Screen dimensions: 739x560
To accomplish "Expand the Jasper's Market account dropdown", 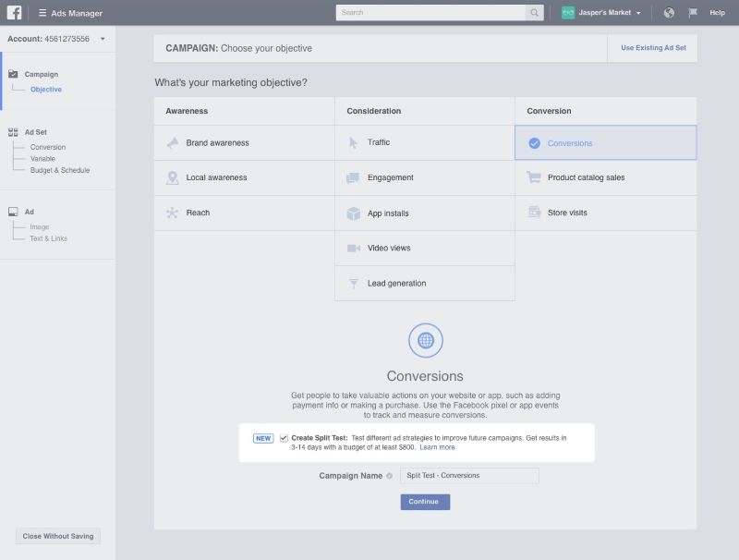I will (638, 13).
